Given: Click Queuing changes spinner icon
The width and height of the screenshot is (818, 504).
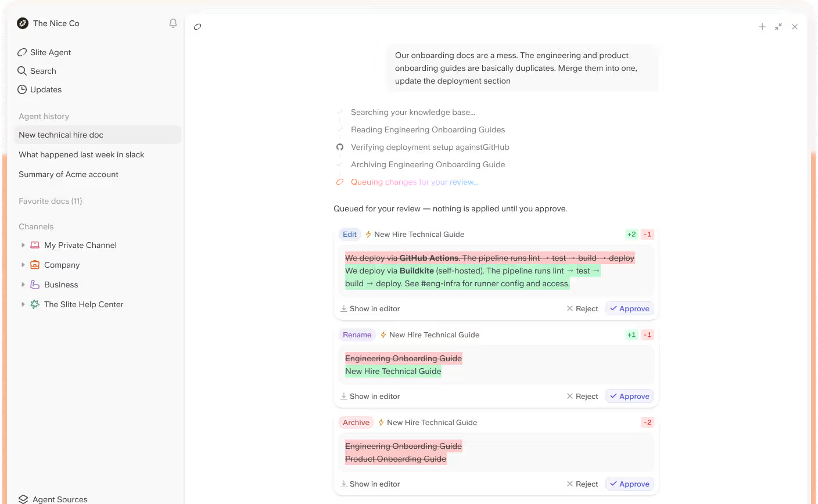Looking at the screenshot, I should 340,182.
